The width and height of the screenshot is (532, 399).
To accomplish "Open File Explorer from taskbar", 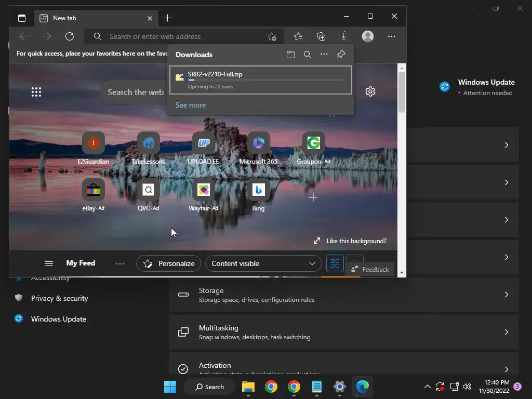I will pos(248,387).
